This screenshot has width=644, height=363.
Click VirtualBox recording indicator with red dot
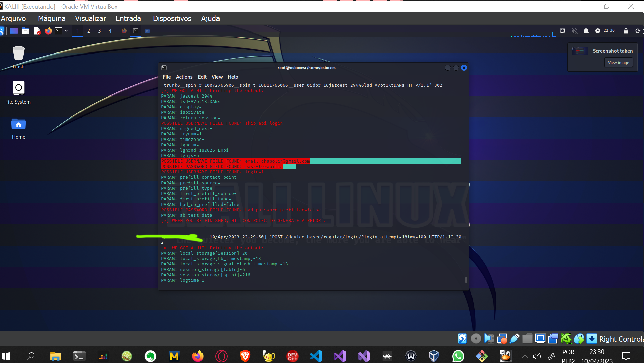[x=502, y=339]
